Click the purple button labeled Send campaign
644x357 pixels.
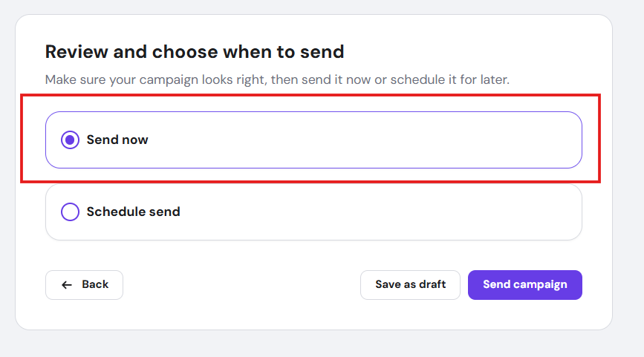pyautogui.click(x=524, y=285)
